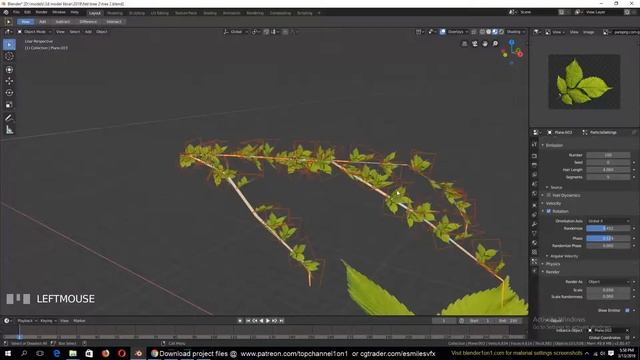The image size is (640, 360).
Task: Open the Window menu
Action: coord(59,12)
